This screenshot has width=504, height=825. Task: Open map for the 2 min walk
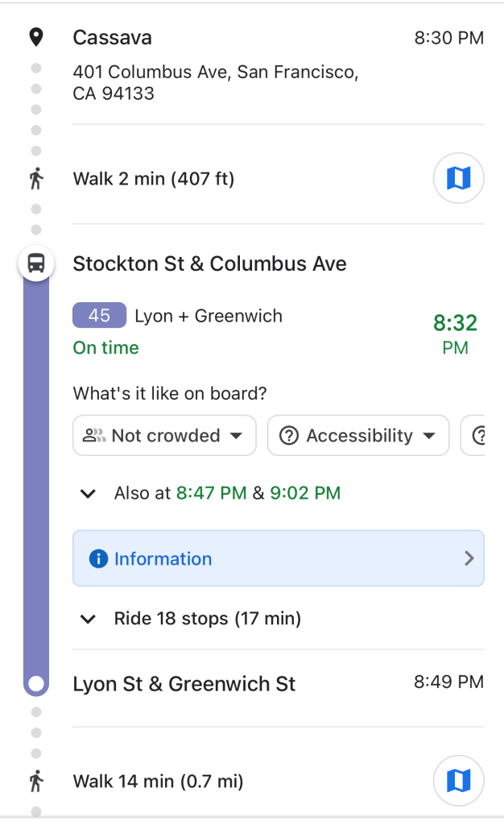(x=458, y=178)
